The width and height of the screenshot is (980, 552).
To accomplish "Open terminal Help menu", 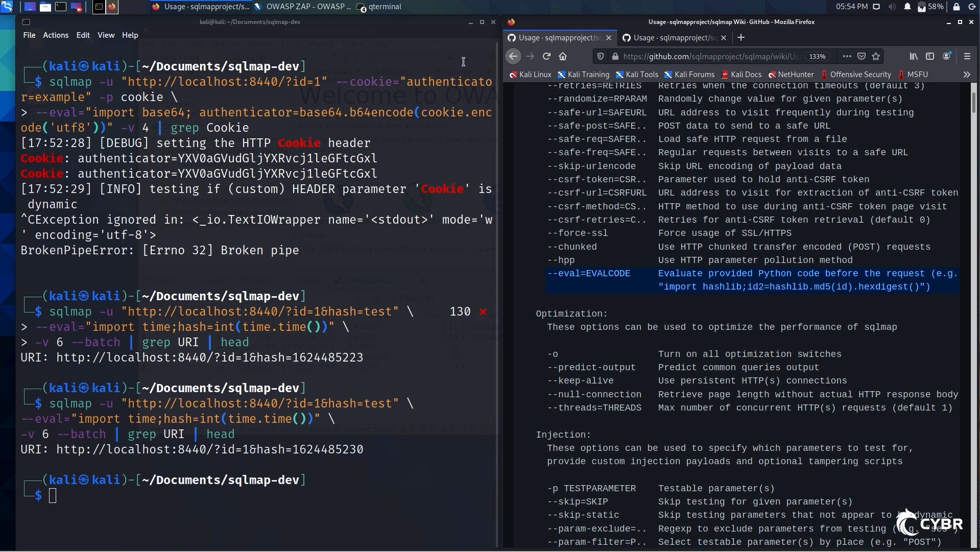I will point(130,35).
